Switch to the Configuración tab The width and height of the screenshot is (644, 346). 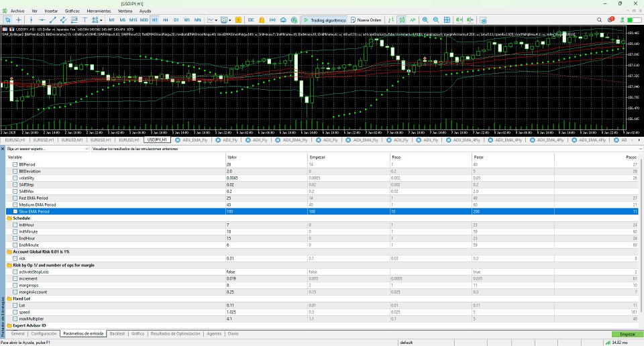tap(44, 334)
